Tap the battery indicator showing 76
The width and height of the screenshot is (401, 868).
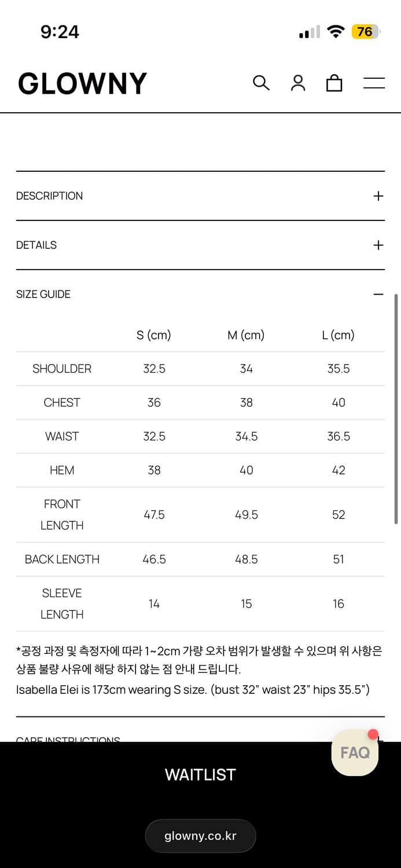pyautogui.click(x=365, y=32)
